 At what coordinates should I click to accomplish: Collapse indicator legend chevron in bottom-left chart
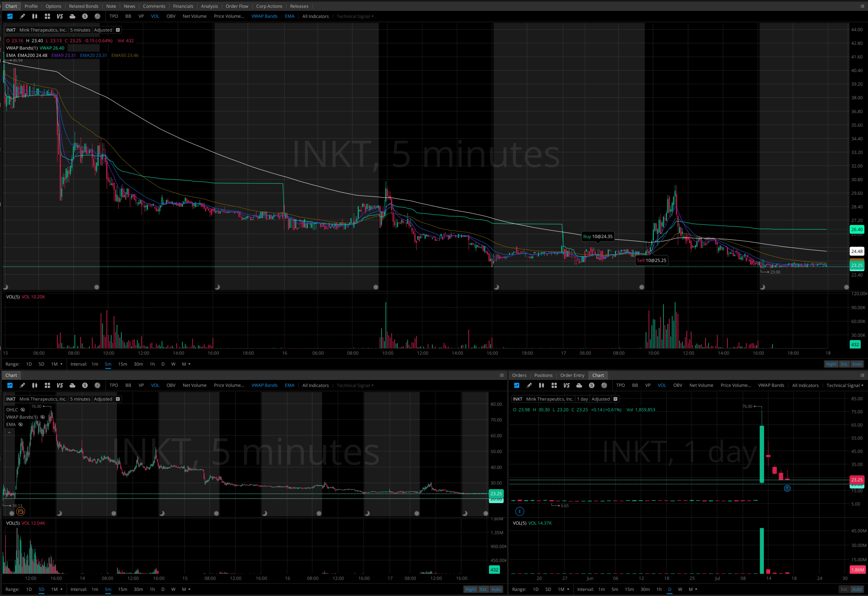(9, 432)
